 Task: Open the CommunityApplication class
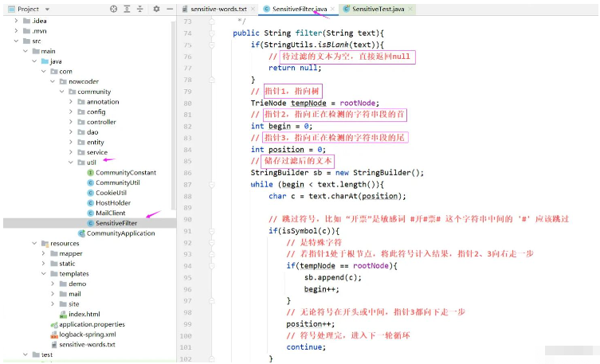tap(120, 233)
